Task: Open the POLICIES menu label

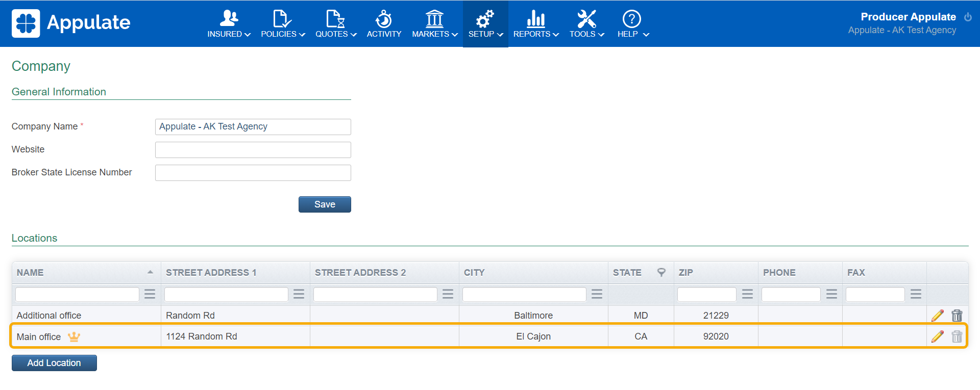Action: [x=279, y=34]
